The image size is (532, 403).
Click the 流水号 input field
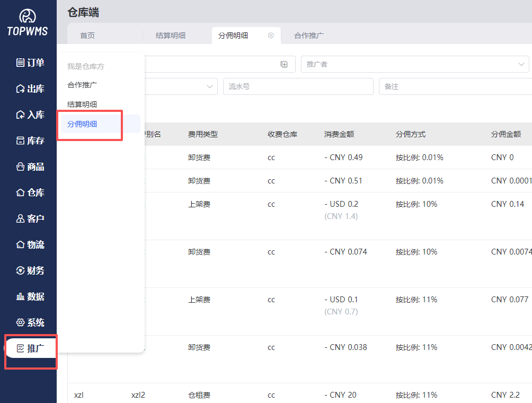click(x=298, y=86)
